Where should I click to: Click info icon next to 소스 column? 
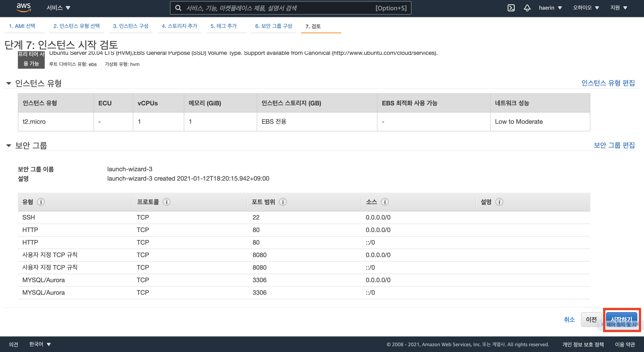(x=385, y=202)
